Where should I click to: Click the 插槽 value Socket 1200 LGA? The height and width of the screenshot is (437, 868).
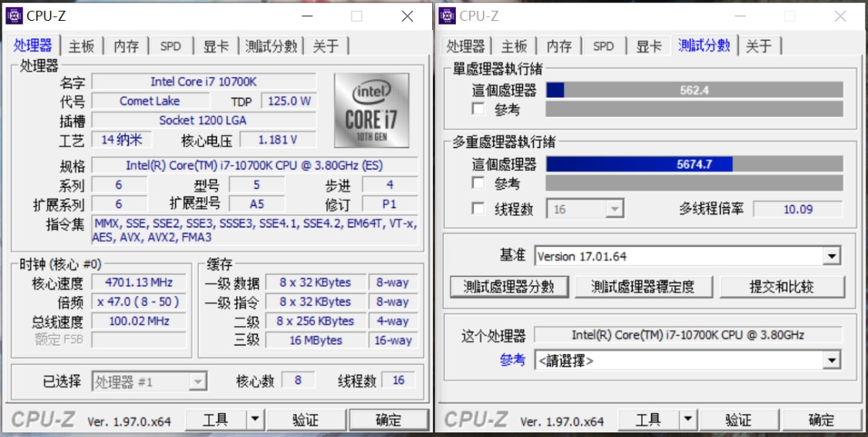pyautogui.click(x=204, y=120)
